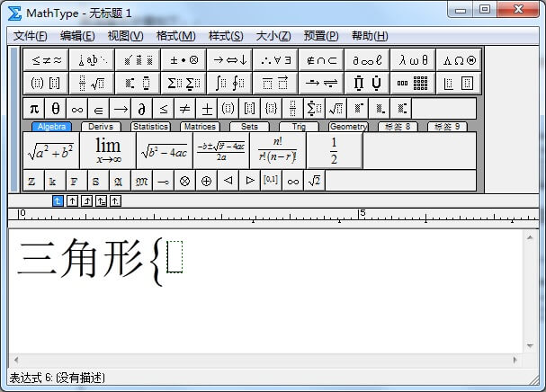Insert square root template from the small bar
546x392 pixels.
336,109
